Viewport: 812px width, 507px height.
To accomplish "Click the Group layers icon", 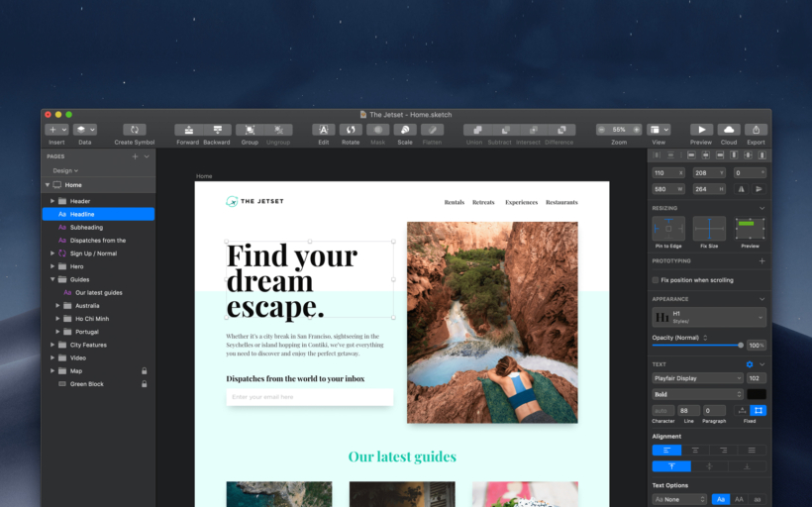I will (250, 130).
